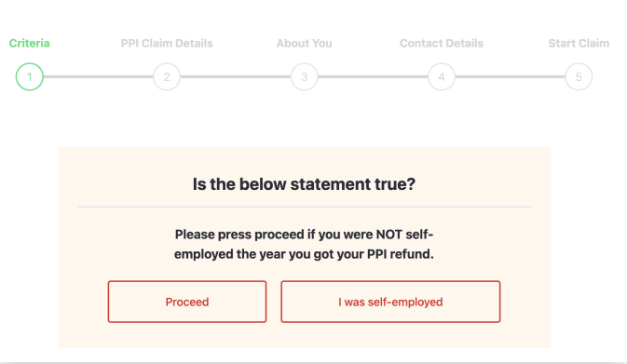Open the Contact Details step label

click(442, 43)
